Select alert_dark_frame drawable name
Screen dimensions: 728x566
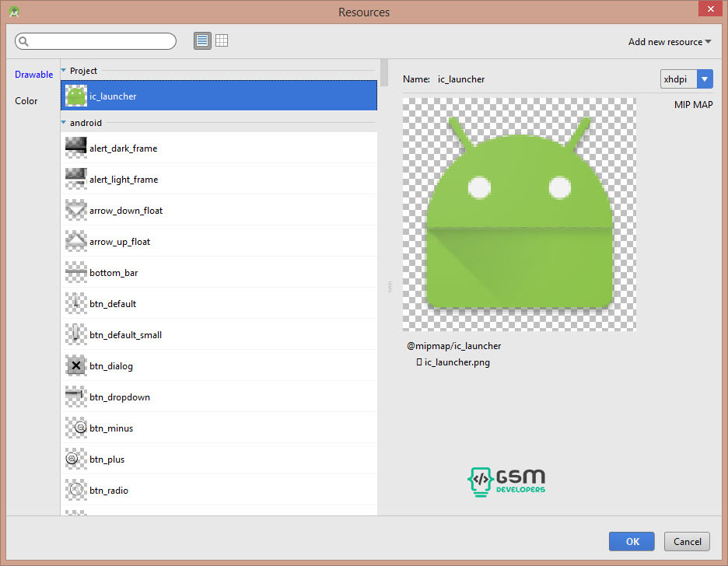[124, 148]
